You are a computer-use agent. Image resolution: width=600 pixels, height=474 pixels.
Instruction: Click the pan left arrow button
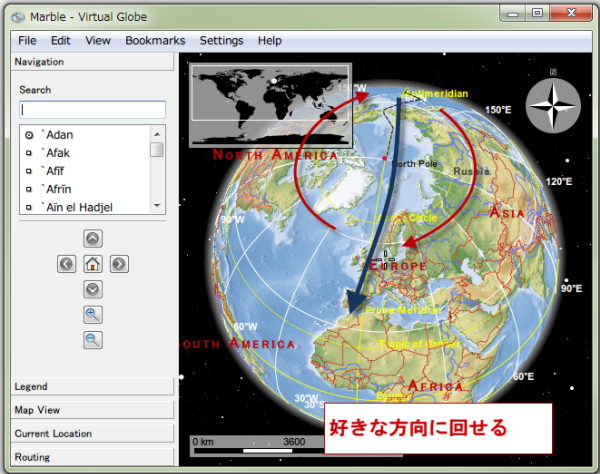pos(66,264)
